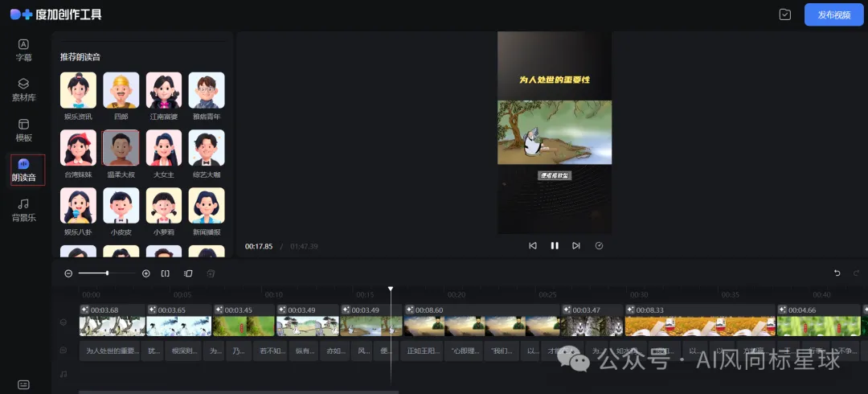
Task: Click the zoom in plus icon on timeline
Action: coord(146,273)
